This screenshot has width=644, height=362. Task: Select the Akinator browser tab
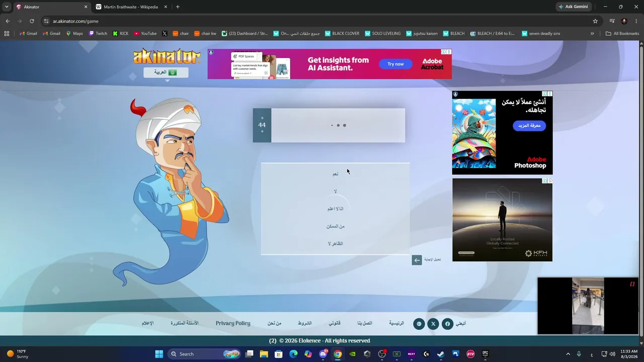(52, 7)
